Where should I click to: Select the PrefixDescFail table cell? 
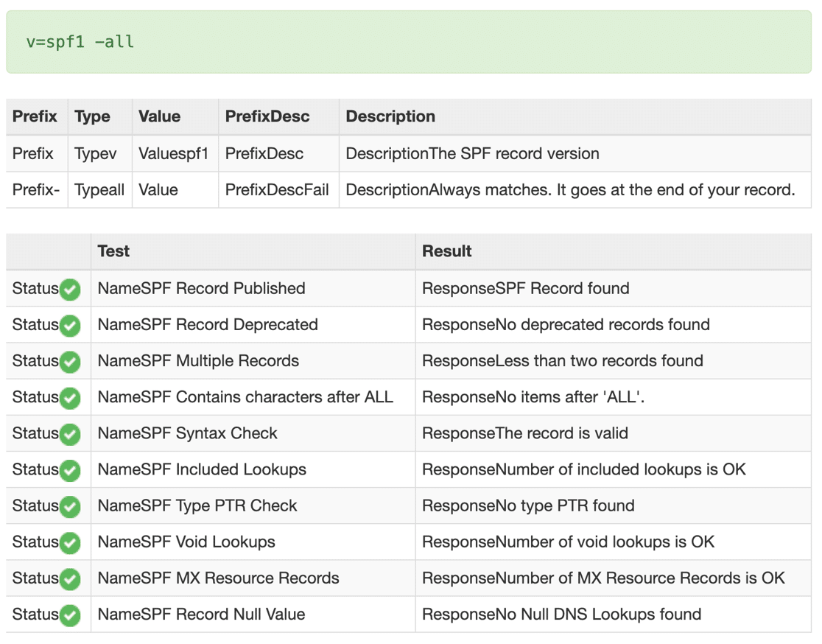tap(277, 189)
